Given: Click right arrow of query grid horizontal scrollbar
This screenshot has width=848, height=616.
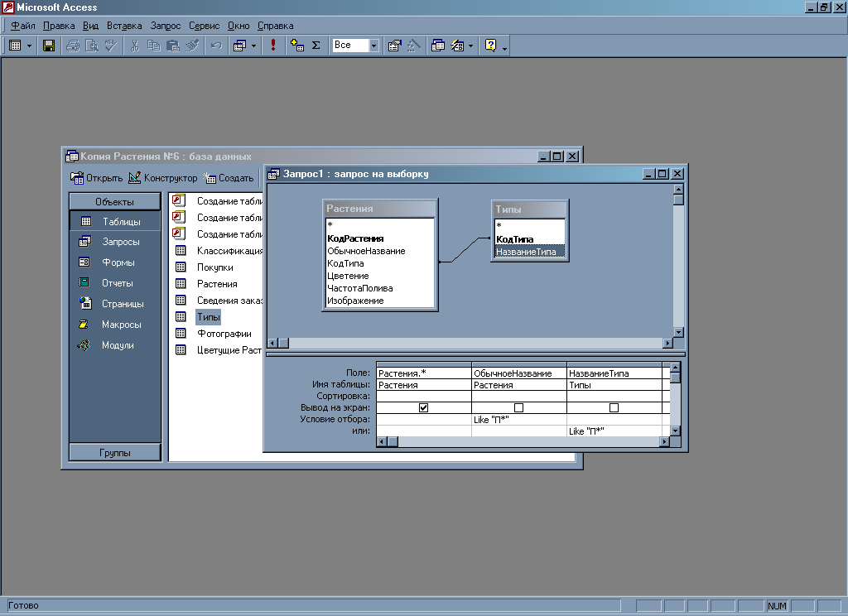Looking at the screenshot, I should 665,442.
